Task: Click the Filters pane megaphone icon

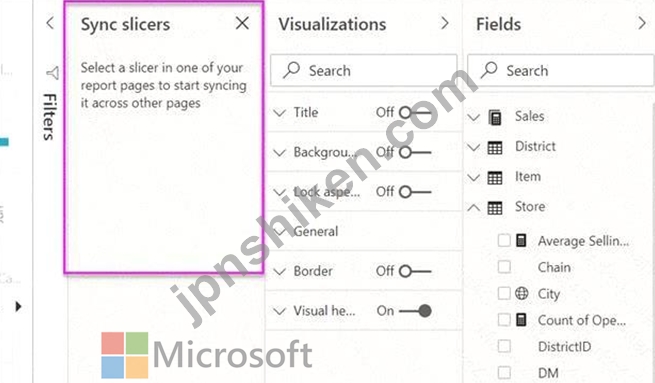Action: coord(52,73)
